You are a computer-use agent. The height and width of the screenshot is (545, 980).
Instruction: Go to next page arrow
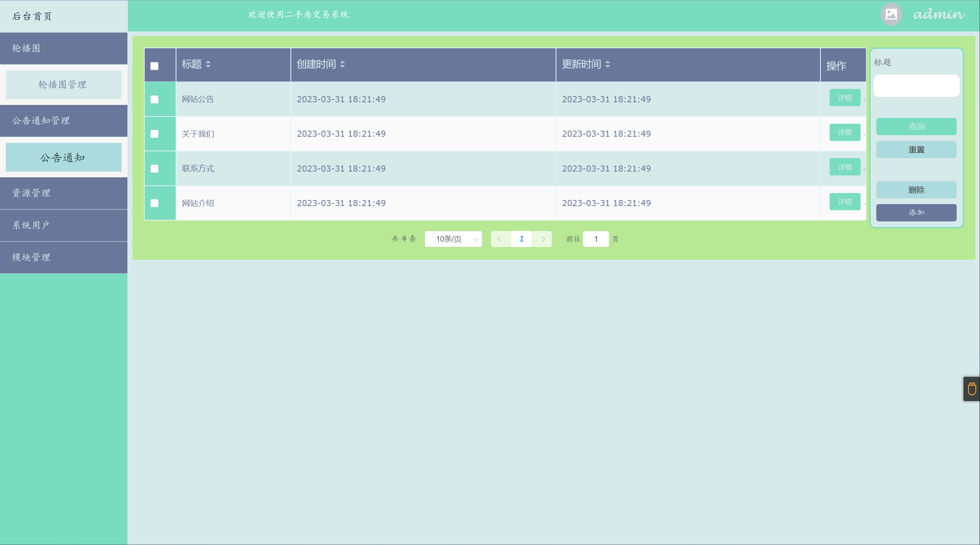coord(543,239)
